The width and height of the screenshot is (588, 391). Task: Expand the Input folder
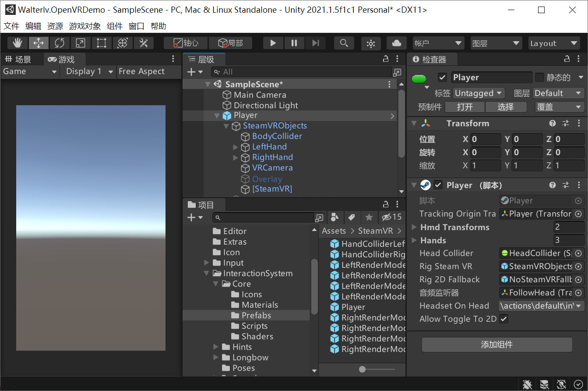click(207, 263)
